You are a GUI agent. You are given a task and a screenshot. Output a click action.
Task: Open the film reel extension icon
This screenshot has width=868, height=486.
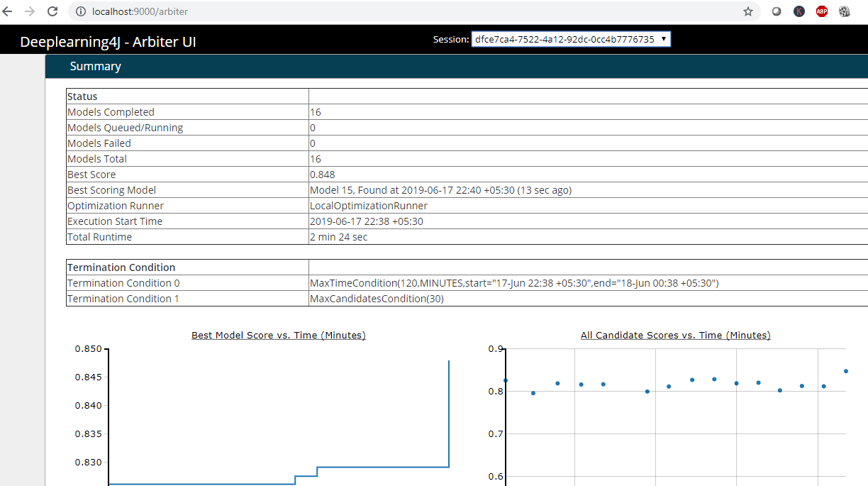click(844, 11)
